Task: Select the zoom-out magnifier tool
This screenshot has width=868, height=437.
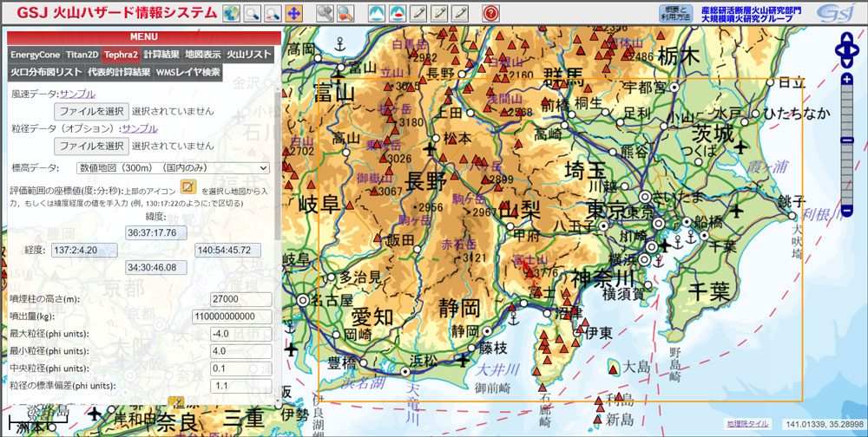Action: [273, 13]
